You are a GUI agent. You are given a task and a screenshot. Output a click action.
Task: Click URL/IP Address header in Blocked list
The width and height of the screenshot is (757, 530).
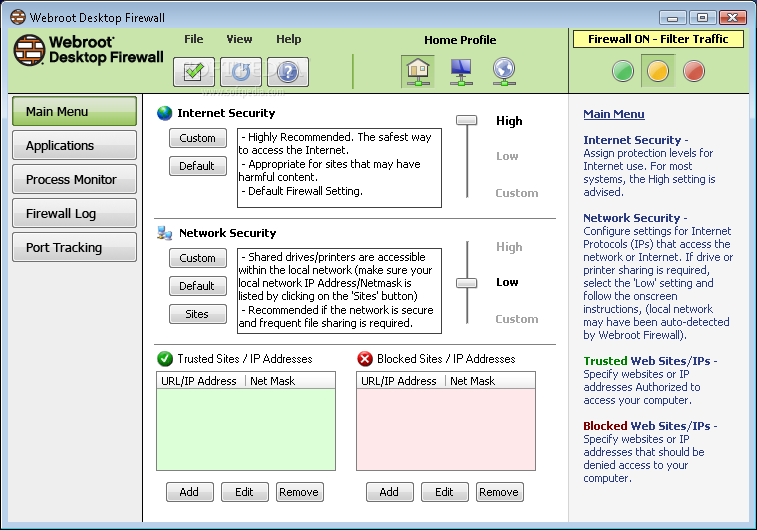point(399,381)
